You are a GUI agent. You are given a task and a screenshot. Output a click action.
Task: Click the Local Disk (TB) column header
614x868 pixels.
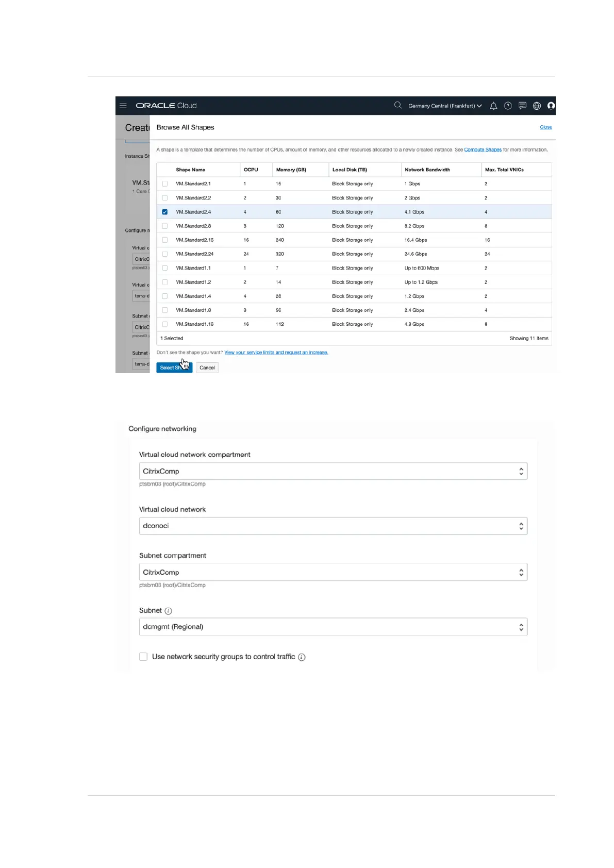(x=350, y=170)
